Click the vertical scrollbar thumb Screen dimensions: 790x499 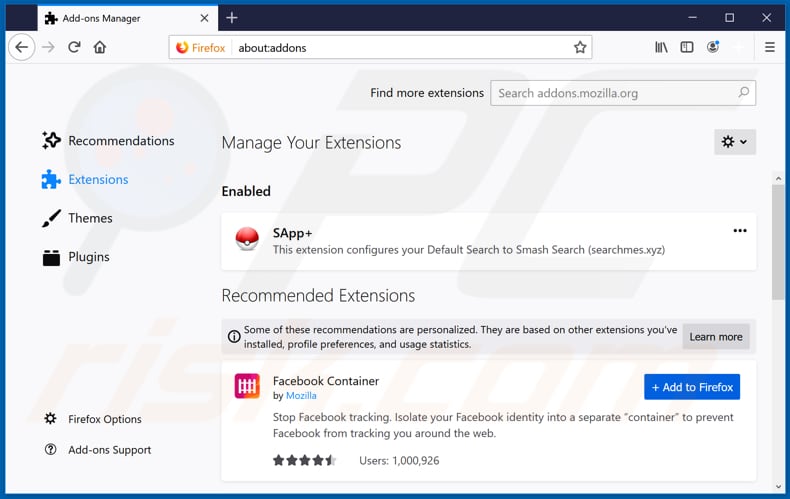[x=778, y=242]
